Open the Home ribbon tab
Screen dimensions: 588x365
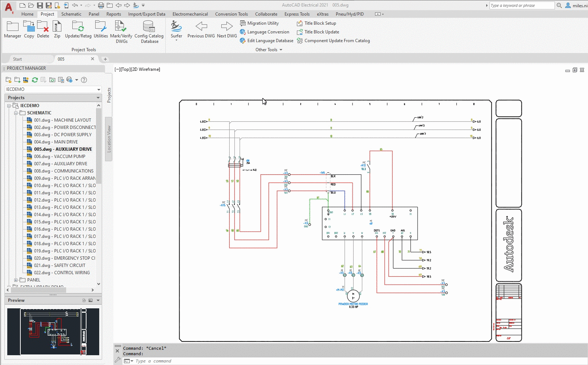[27, 14]
